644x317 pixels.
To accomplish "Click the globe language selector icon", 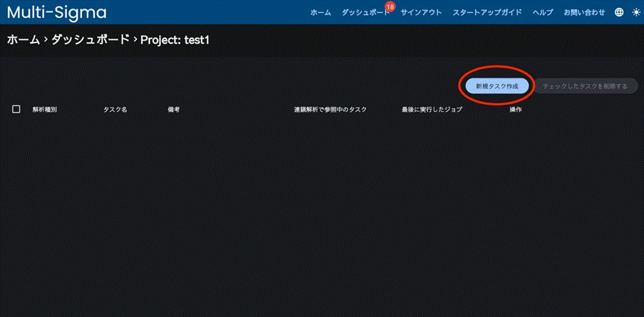I will 618,12.
